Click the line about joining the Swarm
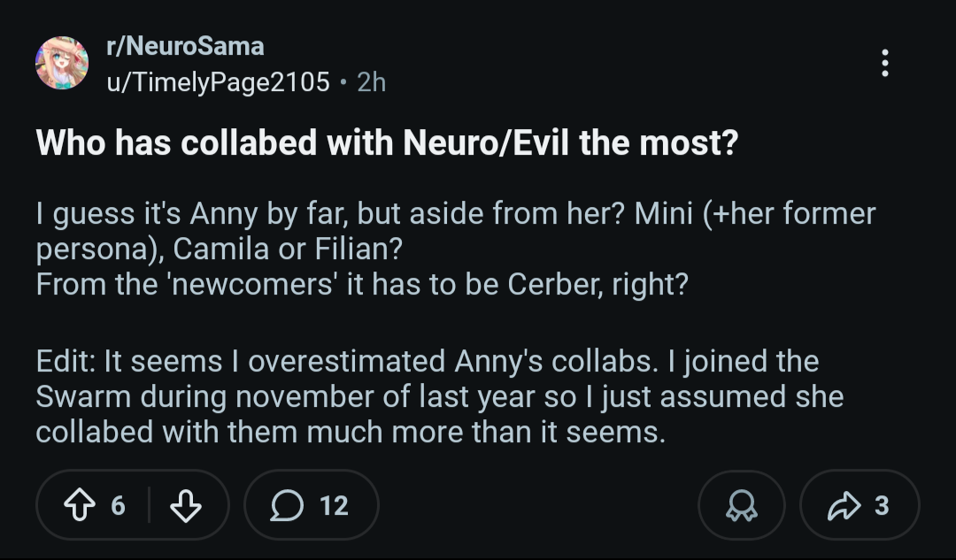The width and height of the screenshot is (956, 560). (x=439, y=396)
